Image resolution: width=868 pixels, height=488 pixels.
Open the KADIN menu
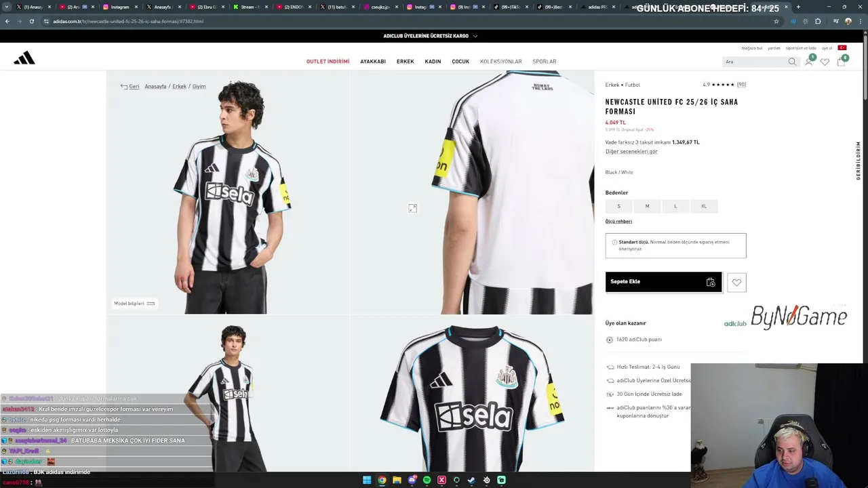tap(433, 62)
